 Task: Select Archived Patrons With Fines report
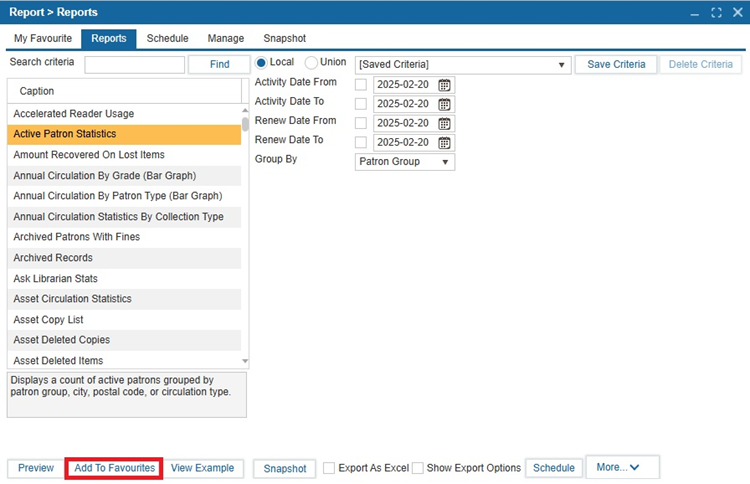point(124,237)
